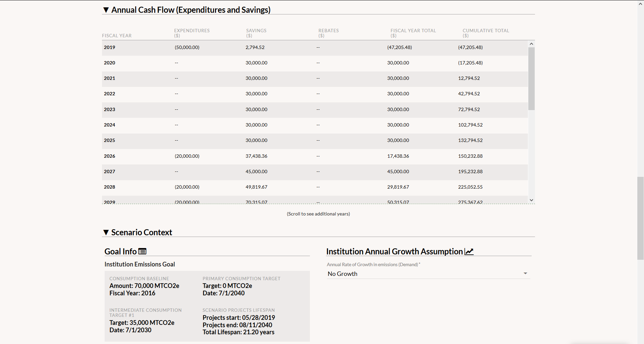
Task: Click the dropdown arrow for growth rate
Action: [x=525, y=274]
